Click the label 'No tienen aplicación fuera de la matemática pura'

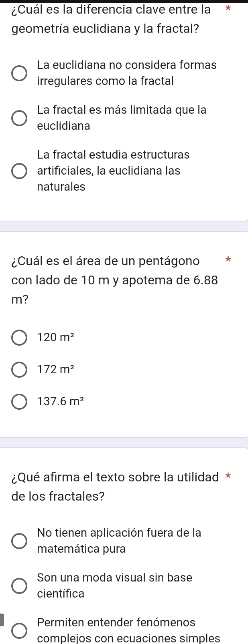(119, 540)
